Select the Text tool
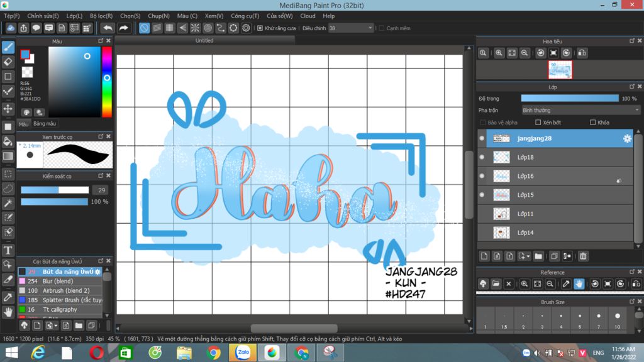Viewport: 644px width, 362px height. (x=8, y=250)
